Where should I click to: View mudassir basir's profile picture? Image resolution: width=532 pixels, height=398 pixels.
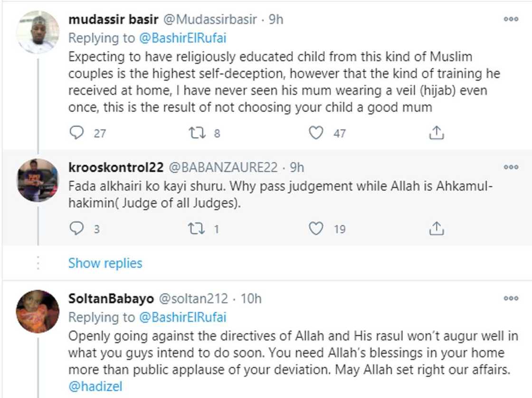click(x=38, y=32)
